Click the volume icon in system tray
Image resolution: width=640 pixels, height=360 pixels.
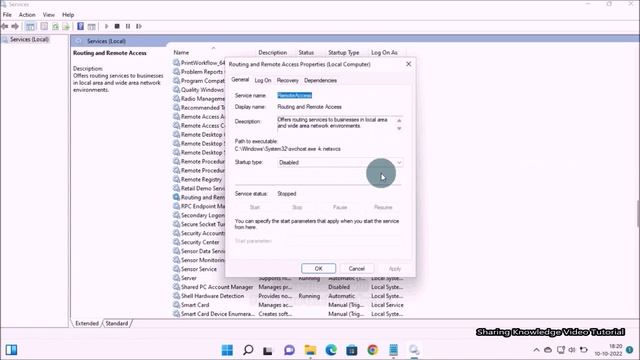point(572,350)
